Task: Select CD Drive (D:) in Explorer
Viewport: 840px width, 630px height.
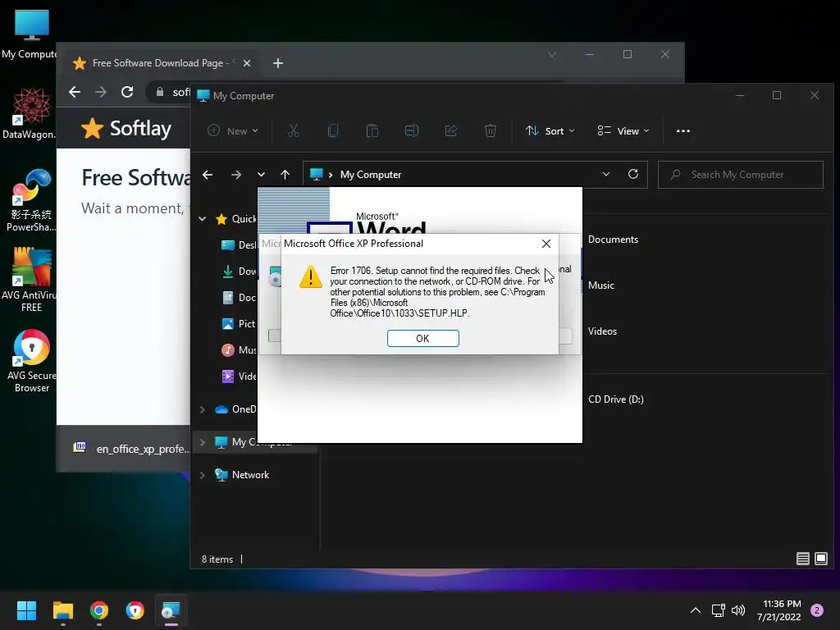Action: coord(615,399)
